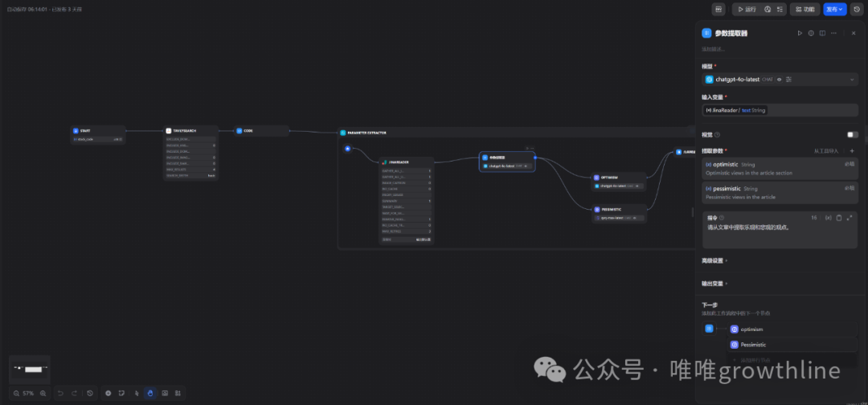Open environment variables ENV button

pos(719,10)
